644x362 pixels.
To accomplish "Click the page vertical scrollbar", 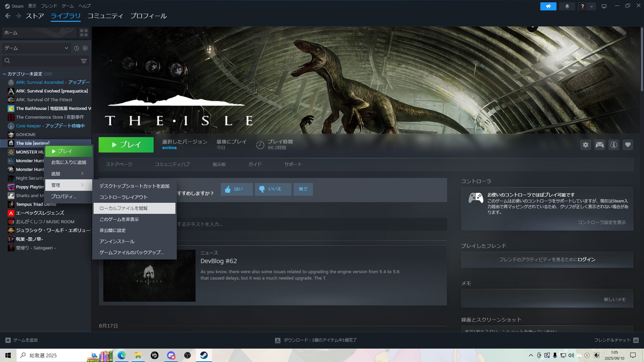I will point(642,59).
